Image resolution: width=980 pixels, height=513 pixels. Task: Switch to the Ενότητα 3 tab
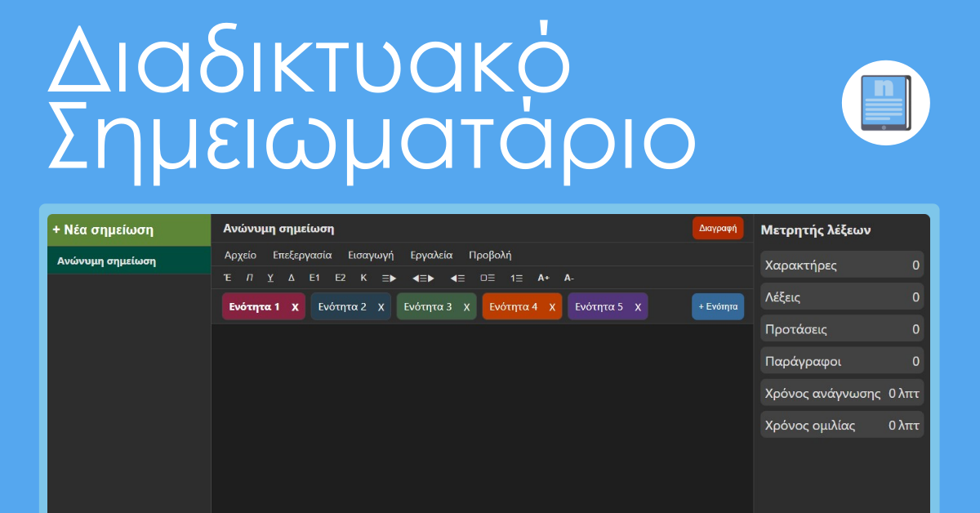click(x=428, y=307)
